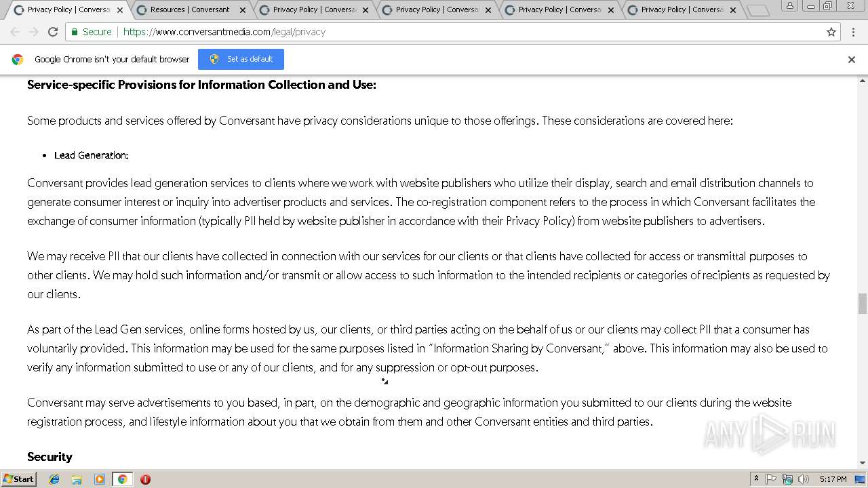
Task: Open the Action Center flag icon
Action: pos(771,479)
